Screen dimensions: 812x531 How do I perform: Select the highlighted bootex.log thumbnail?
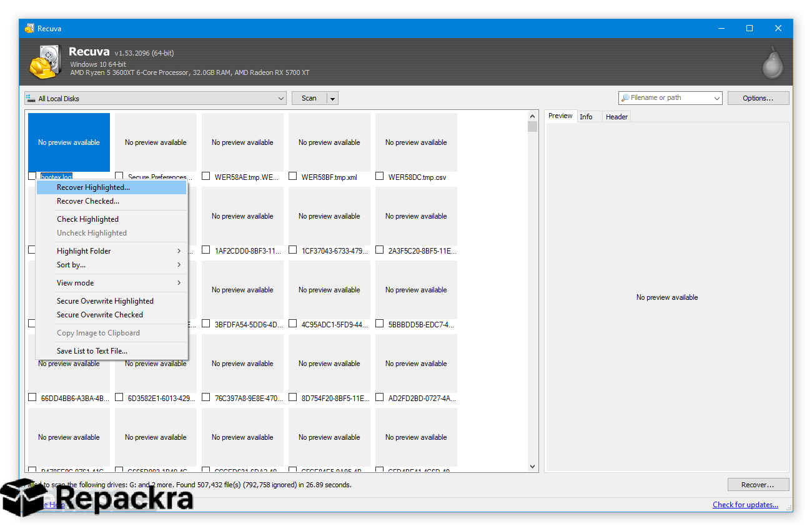[x=69, y=142]
